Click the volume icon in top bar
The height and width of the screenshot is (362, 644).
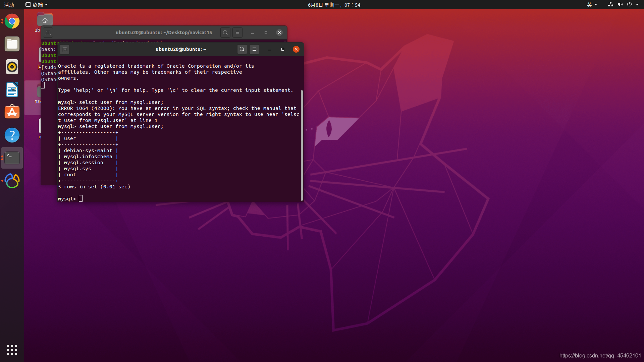coord(620,4)
